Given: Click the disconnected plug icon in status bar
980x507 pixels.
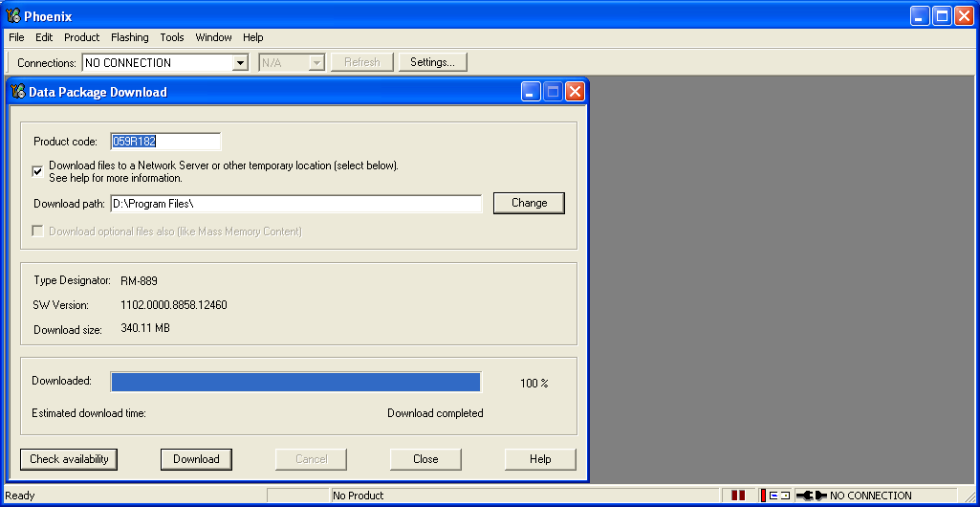Looking at the screenshot, I should tap(812, 496).
